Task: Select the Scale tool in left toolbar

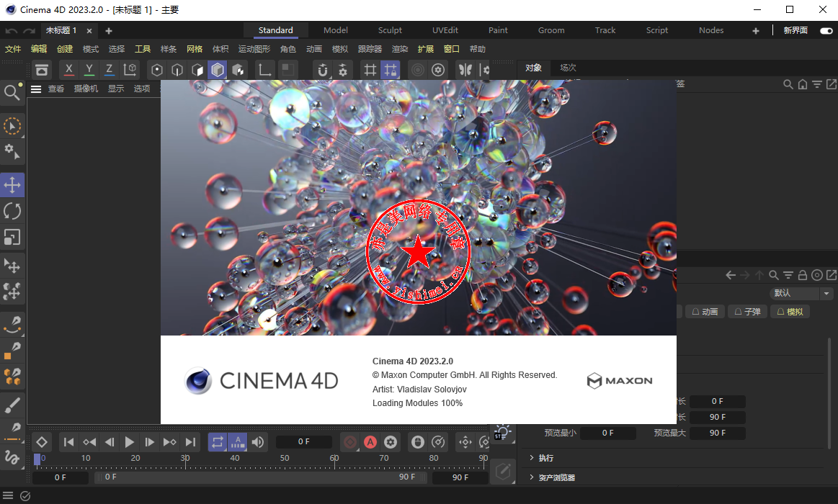Action: click(x=12, y=237)
